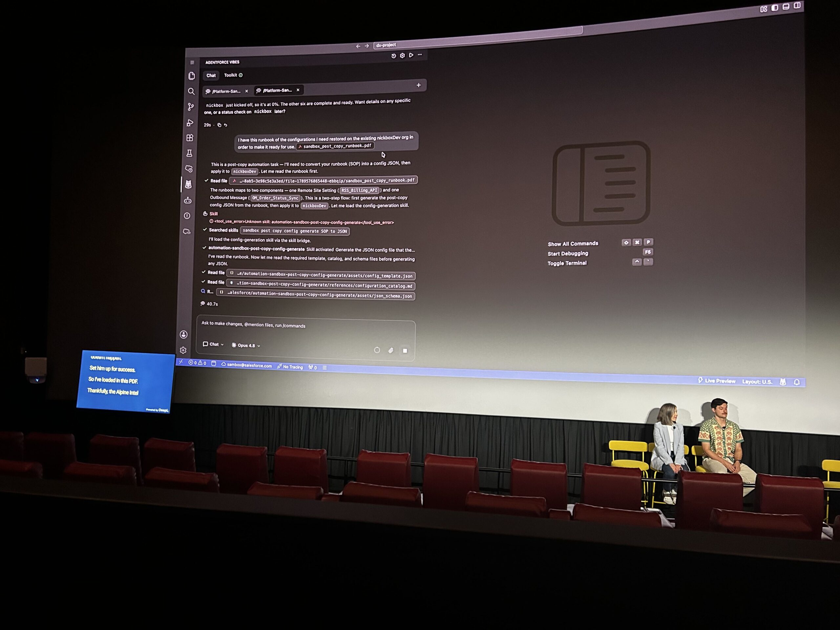Image resolution: width=840 pixels, height=630 pixels.
Task: Close the second /Platform-San... chat tab
Action: pyautogui.click(x=298, y=90)
